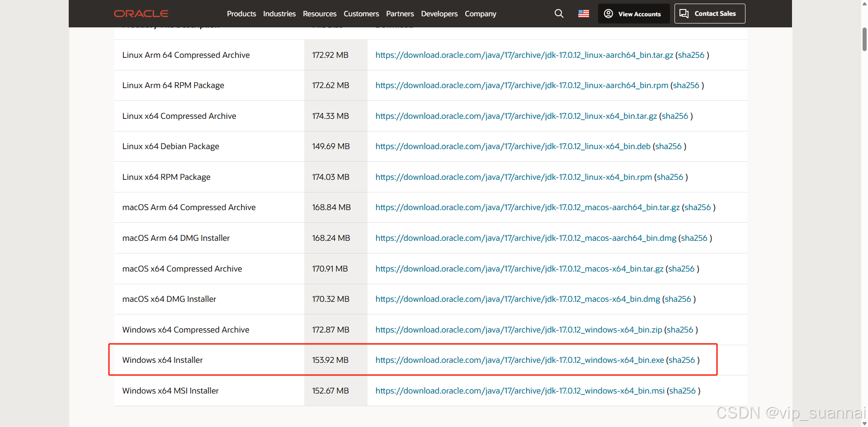Select 'Linux Arm 64 Compressed Archive' text
Image resolution: width=868 pixels, height=427 pixels.
[x=186, y=55]
